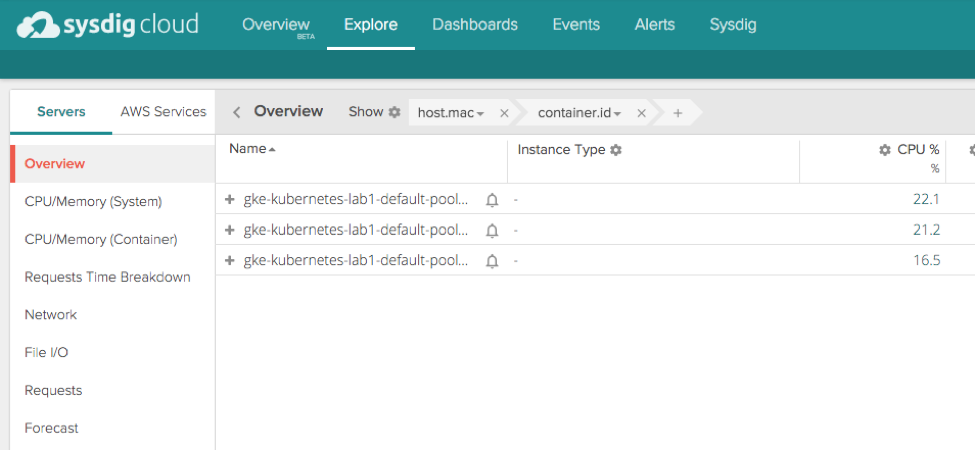Expand the host row with 22.1 CPU
The image size is (975, 450).
[229, 200]
